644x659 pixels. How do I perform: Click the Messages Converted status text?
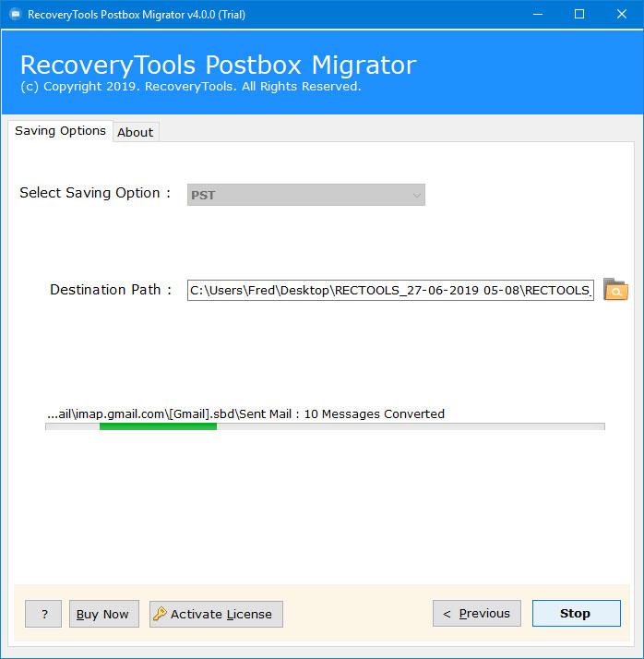click(245, 413)
